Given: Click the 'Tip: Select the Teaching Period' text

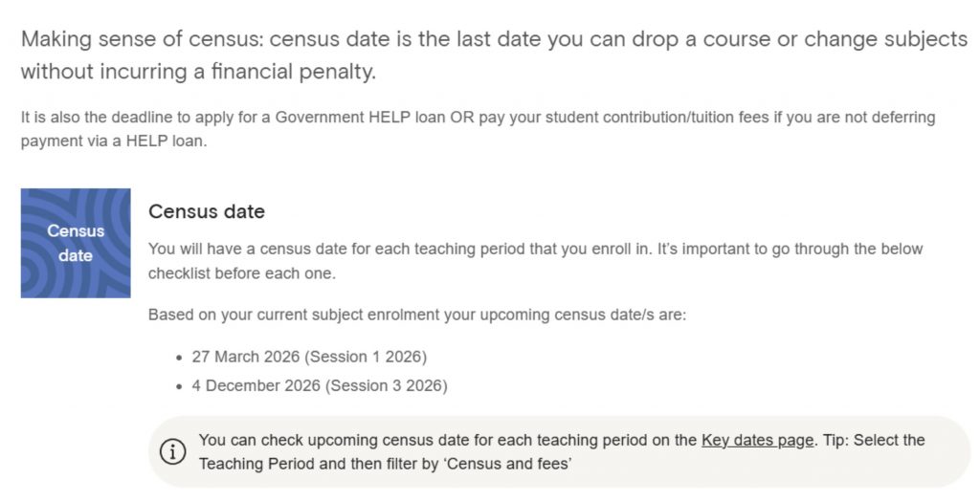Looking at the screenshot, I should [x=872, y=440].
